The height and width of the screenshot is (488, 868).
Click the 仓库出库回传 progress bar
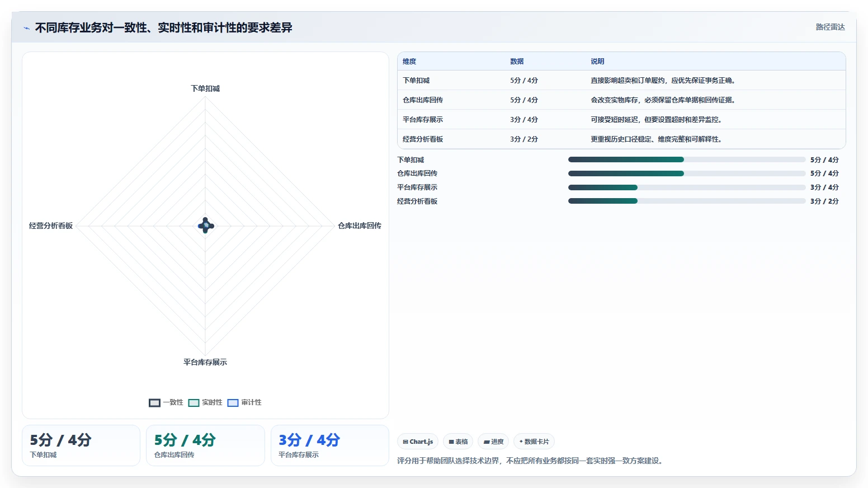coord(687,173)
